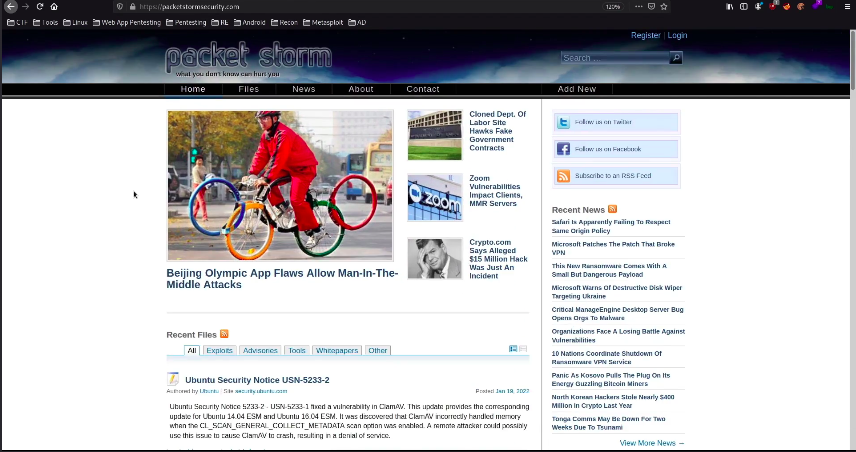
Task: Click into the site Search input field
Action: click(x=613, y=58)
